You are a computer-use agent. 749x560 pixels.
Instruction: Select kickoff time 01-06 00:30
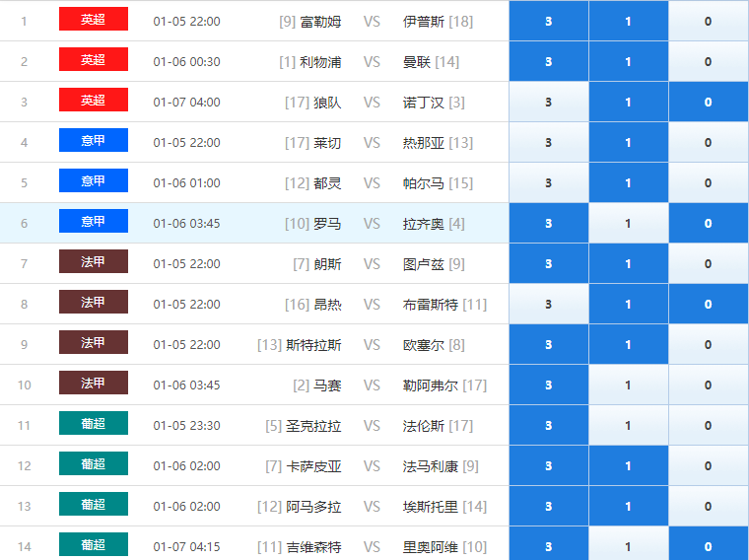tap(187, 62)
